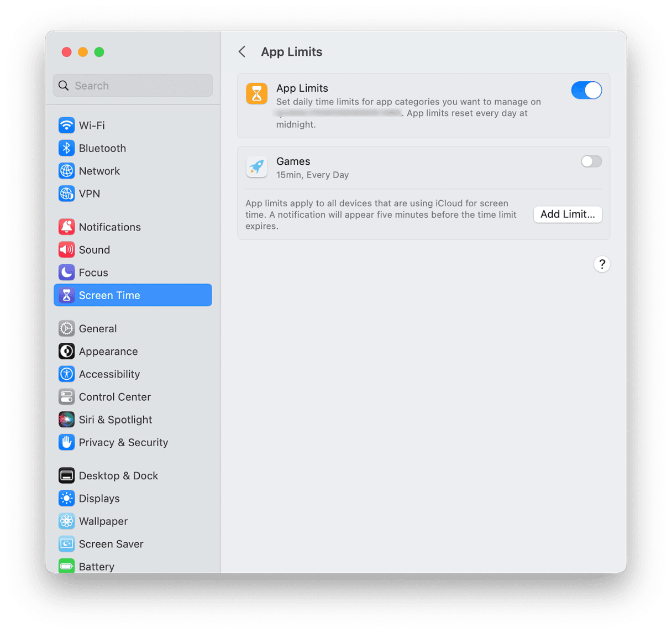Select Wallpaper in the sidebar
Viewport: 672px width, 633px height.
pos(133,521)
